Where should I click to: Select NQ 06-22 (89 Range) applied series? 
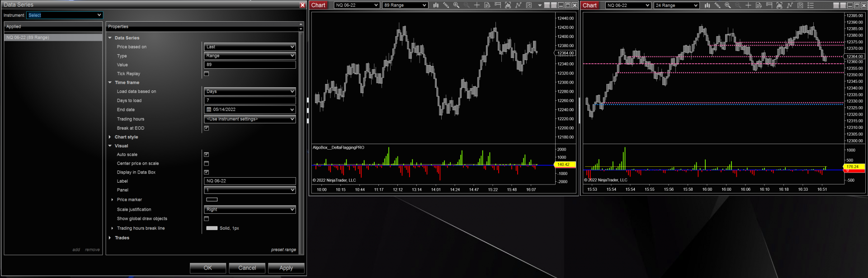[x=53, y=38]
